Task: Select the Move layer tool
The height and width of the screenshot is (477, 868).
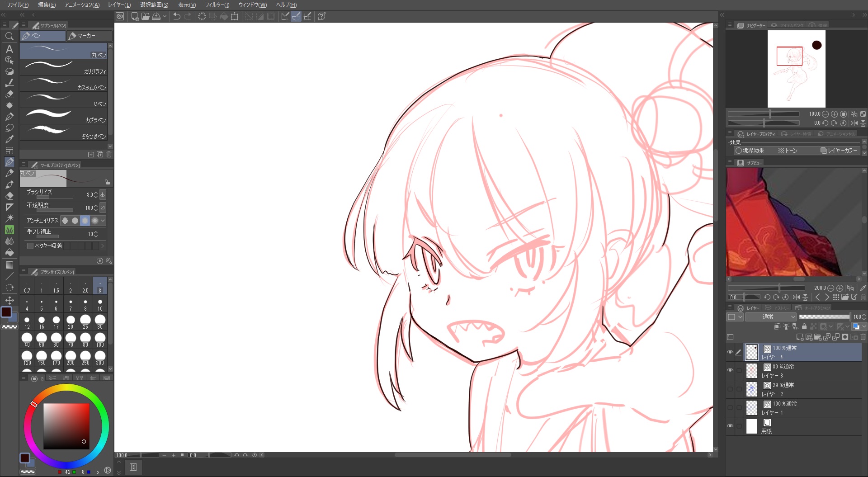Action: 9,300
